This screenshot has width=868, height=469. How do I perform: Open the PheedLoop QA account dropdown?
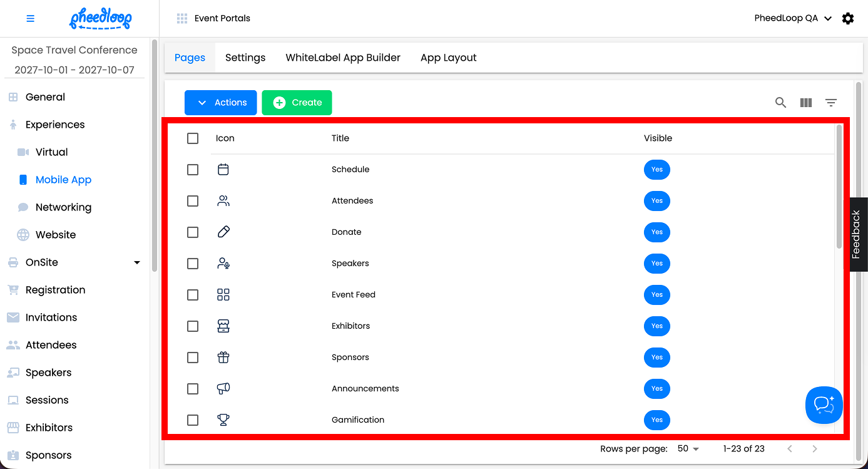click(793, 19)
